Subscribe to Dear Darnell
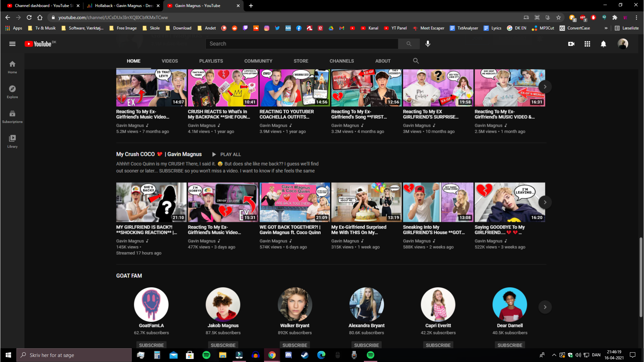 click(x=510, y=345)
